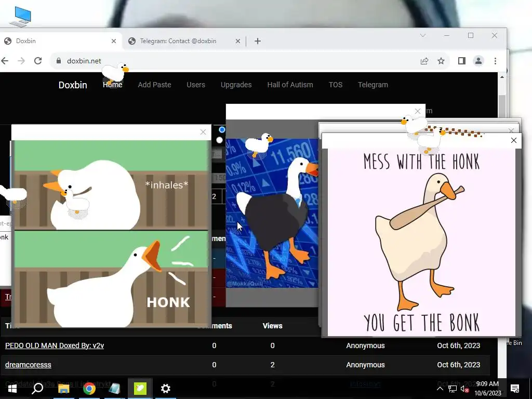Open the Chrome side panel icon
Screen dimensions: 532x399
pyautogui.click(x=461, y=61)
